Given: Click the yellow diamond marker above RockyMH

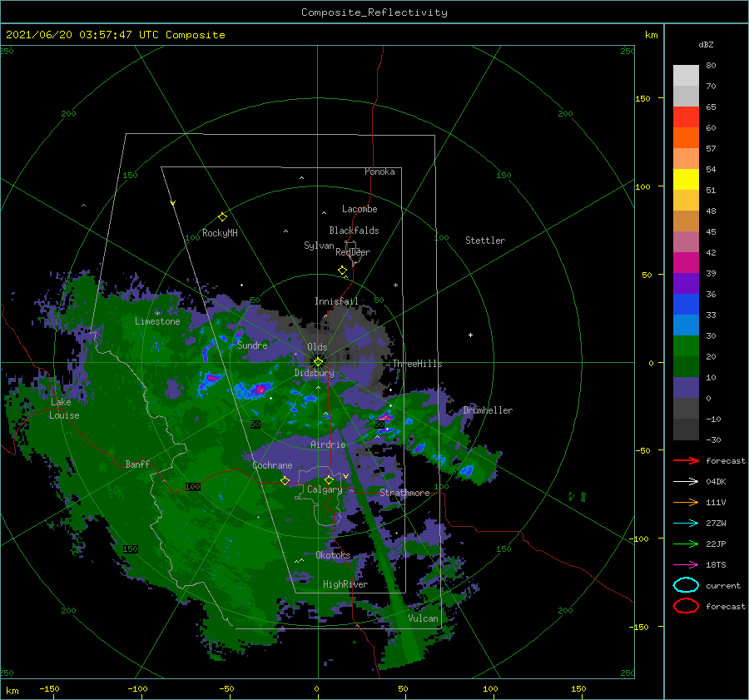Looking at the screenshot, I should 222,217.
